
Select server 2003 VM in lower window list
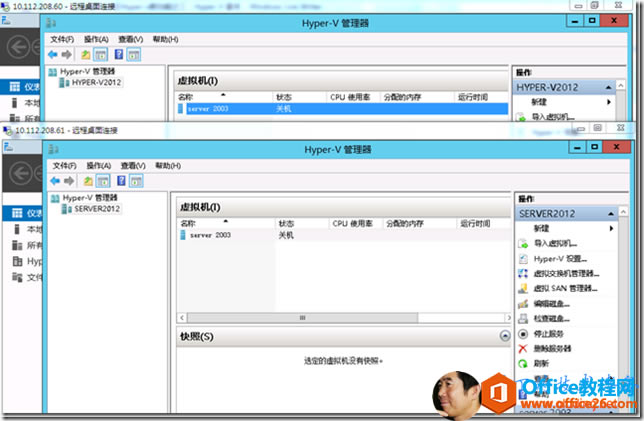(344, 235)
